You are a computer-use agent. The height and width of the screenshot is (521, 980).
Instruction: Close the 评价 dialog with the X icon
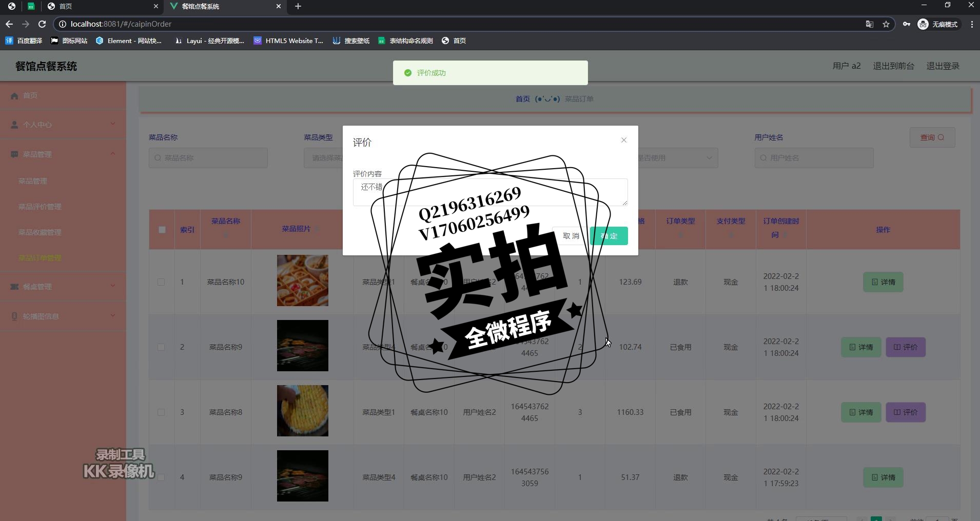[623, 140]
